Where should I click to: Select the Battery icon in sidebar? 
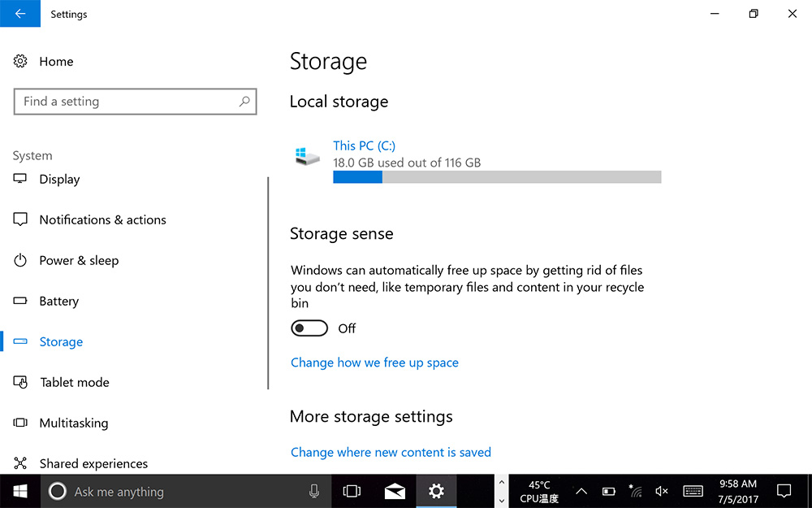click(x=20, y=301)
